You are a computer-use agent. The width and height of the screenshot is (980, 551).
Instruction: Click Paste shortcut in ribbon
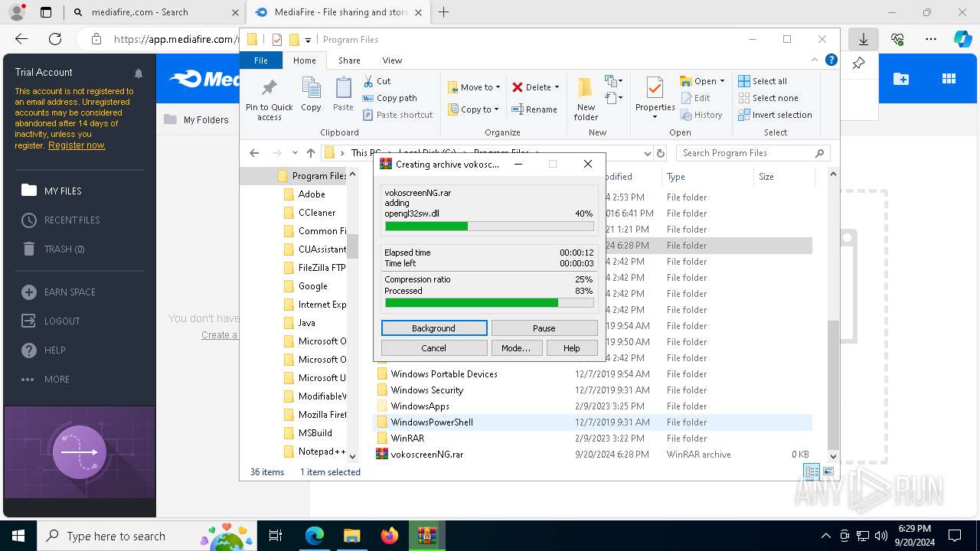click(397, 115)
